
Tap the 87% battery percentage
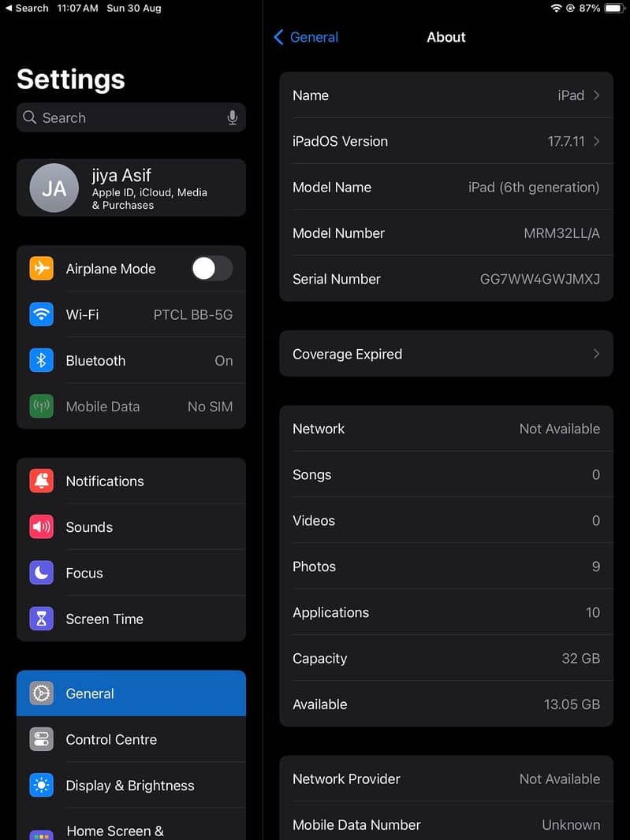click(590, 8)
